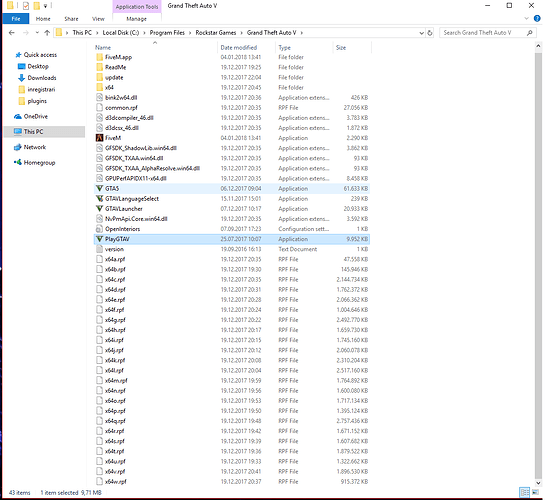The image size is (554, 500).
Task: Click the scroll down arrow
Action: click(x=538, y=483)
